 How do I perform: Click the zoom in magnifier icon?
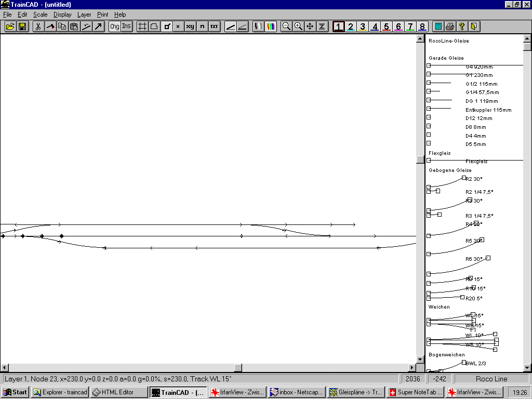298,26
